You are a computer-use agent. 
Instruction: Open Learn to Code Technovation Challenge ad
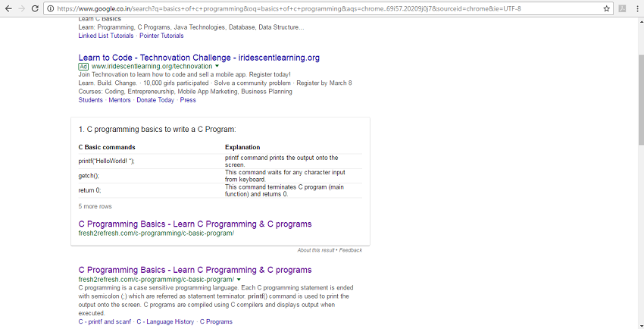click(x=199, y=58)
